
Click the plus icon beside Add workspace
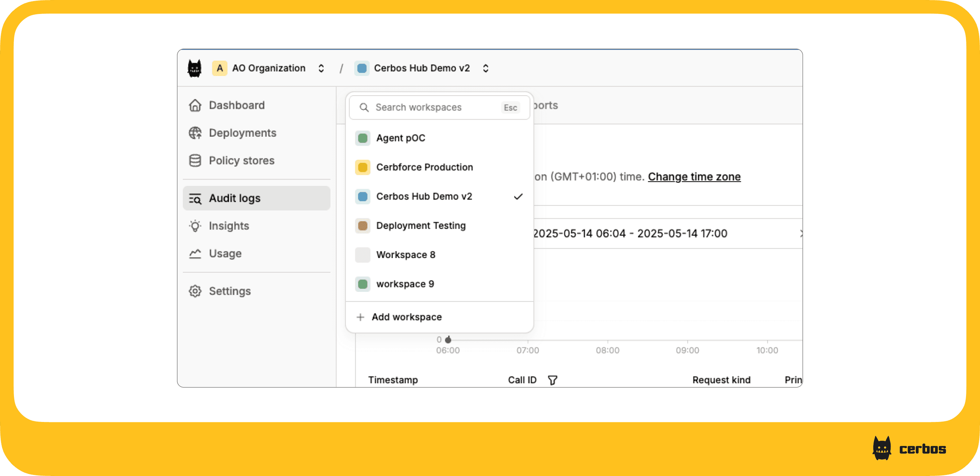tap(360, 317)
